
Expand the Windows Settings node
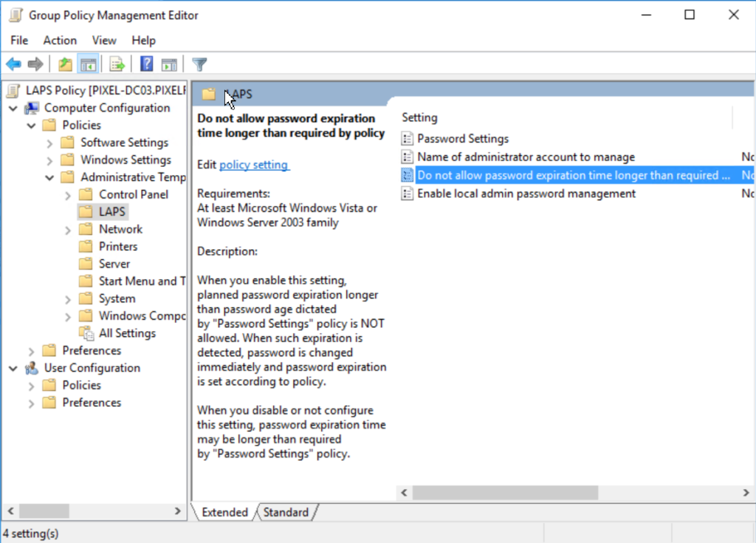pos(49,161)
